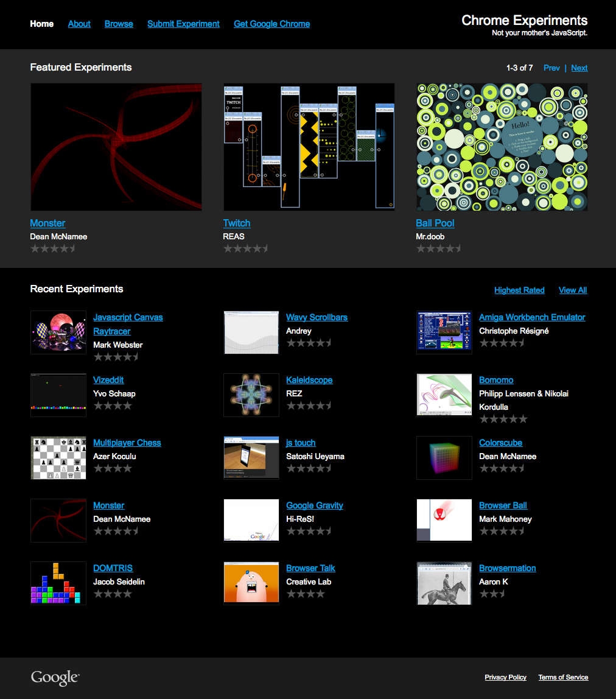The height and width of the screenshot is (699, 616).
Task: Open the Google Gravity experiment by Hi-ReS!
Action: coord(315,505)
